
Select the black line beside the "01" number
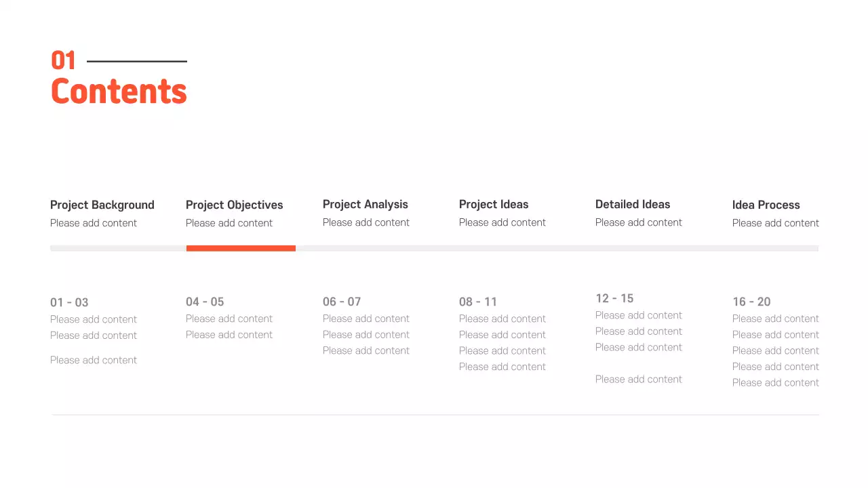point(137,62)
